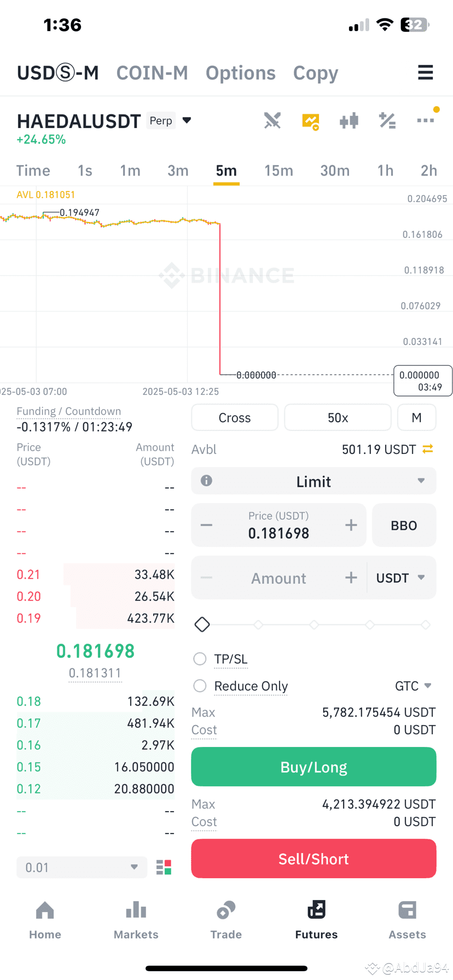Expand the Limit order type dropdown

[313, 481]
